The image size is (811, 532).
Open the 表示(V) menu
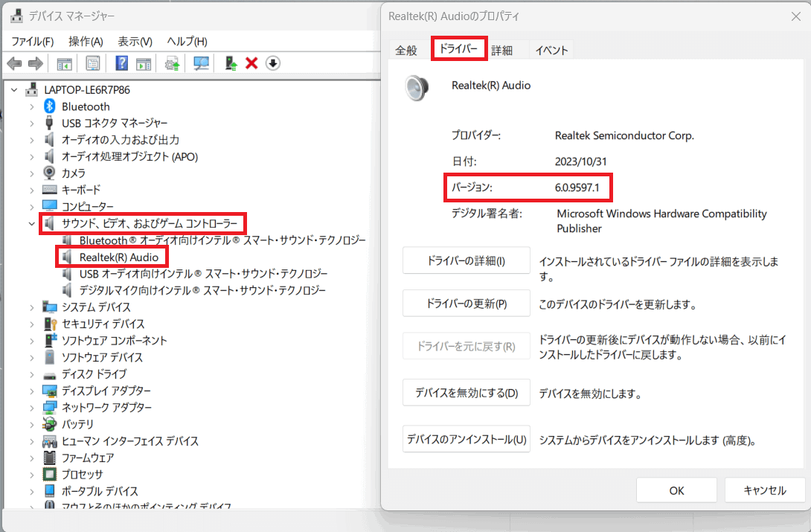point(135,42)
